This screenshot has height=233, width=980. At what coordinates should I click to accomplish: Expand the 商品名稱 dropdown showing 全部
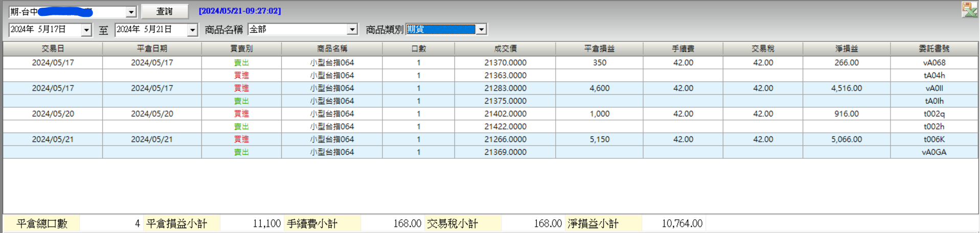click(x=352, y=30)
